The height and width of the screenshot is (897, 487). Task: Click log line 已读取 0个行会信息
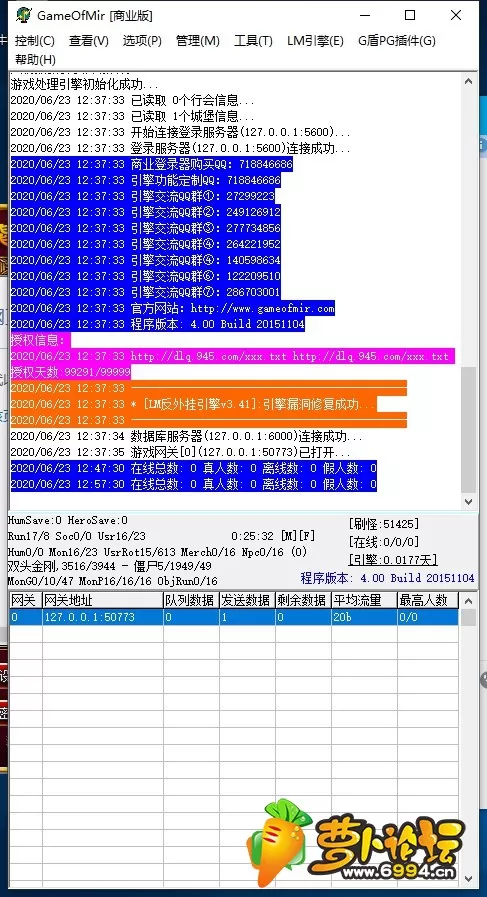pos(132,101)
